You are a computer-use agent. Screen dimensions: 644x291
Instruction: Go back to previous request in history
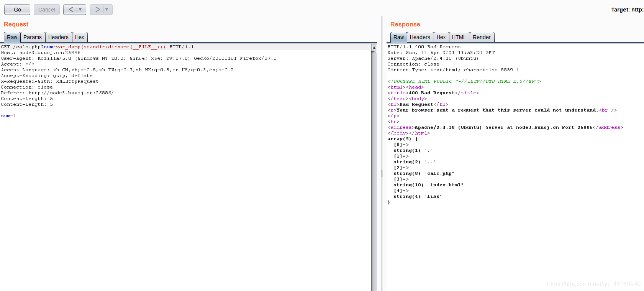pos(70,10)
